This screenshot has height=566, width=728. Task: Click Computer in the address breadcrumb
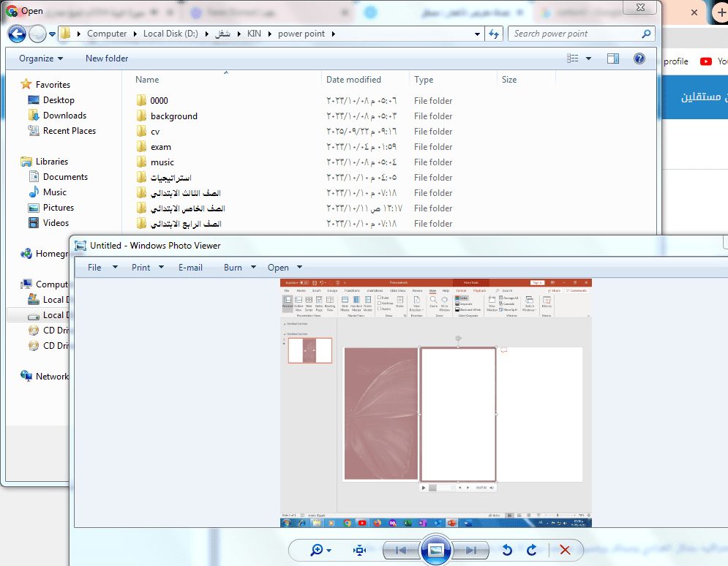tap(107, 34)
